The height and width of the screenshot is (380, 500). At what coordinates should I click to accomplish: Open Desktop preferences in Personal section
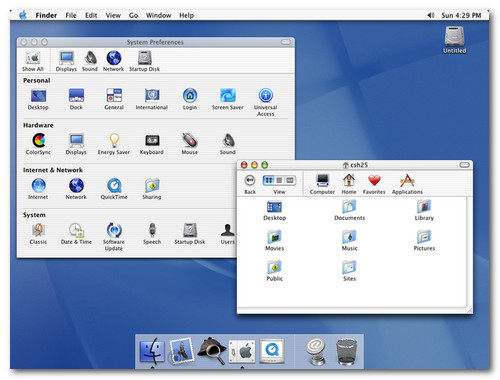pos(38,99)
